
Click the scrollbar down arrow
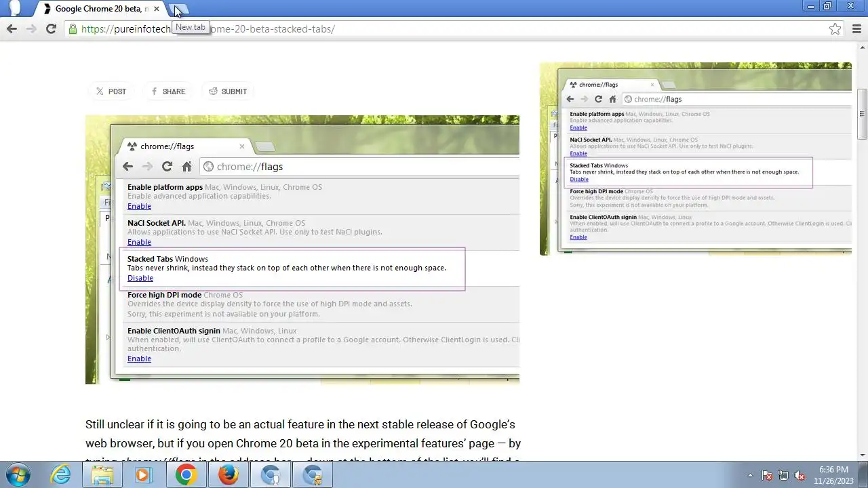[x=863, y=455]
